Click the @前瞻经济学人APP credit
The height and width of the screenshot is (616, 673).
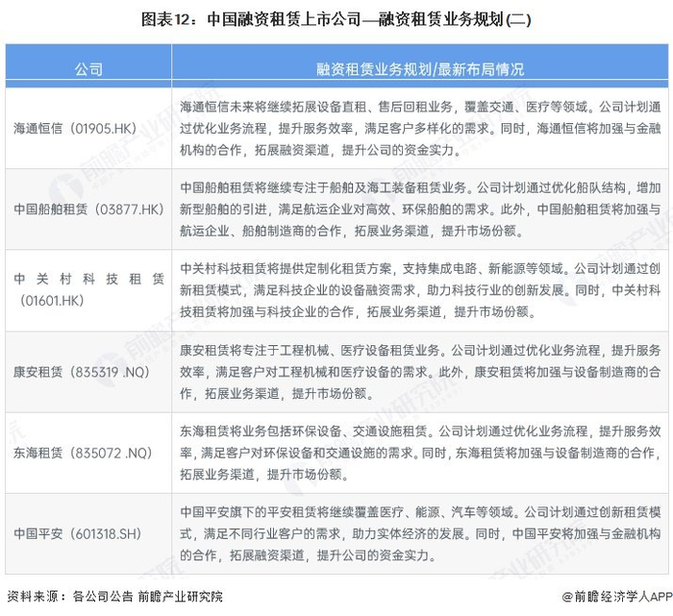(617, 596)
